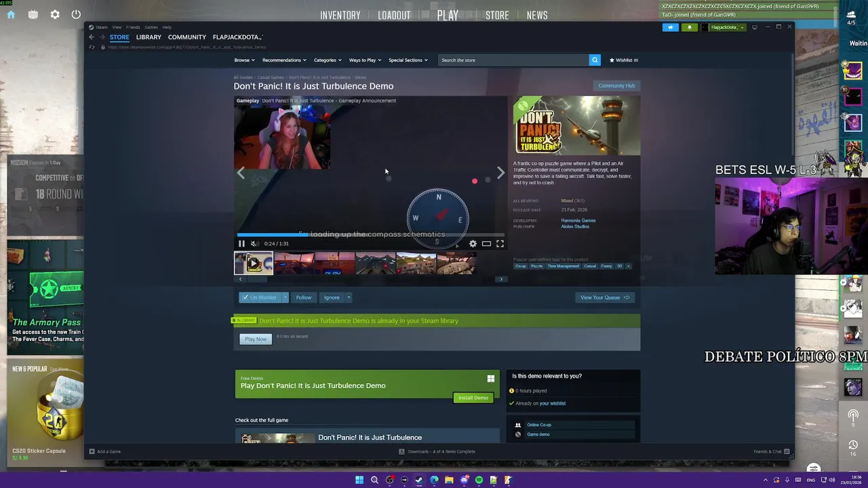Viewport: 868px width, 488px height.
Task: Open the Steam notifications bell
Action: (x=690, y=27)
